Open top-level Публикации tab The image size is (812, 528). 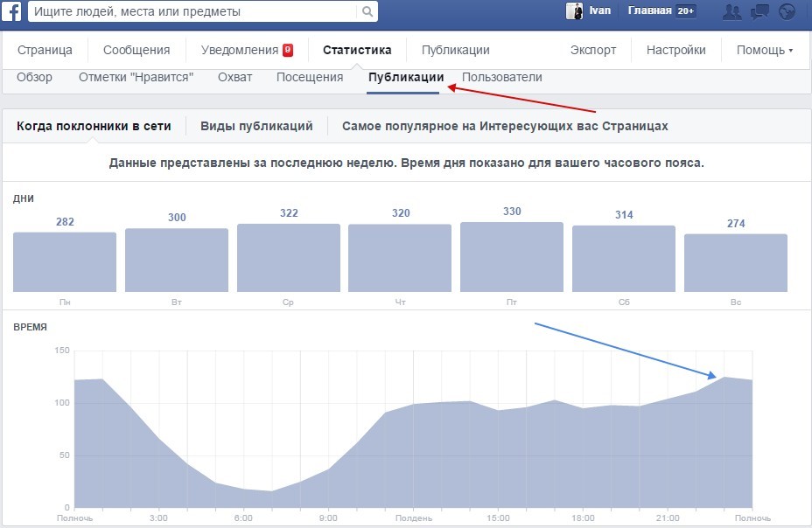(x=455, y=50)
